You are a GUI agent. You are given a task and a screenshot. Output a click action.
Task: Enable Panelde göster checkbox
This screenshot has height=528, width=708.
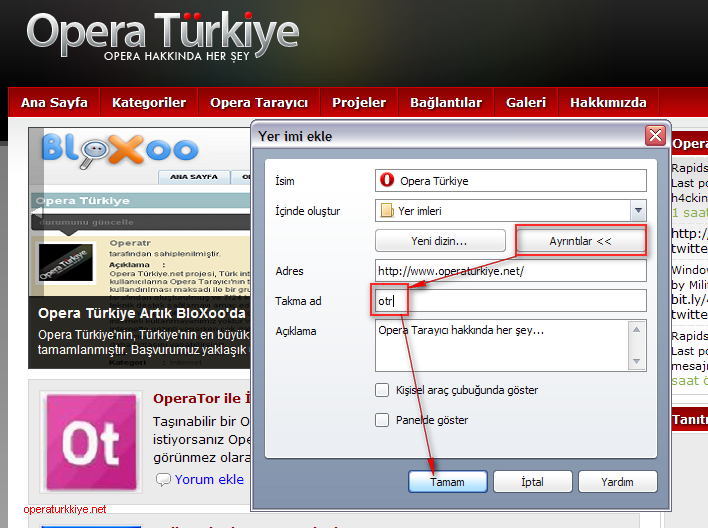click(382, 420)
